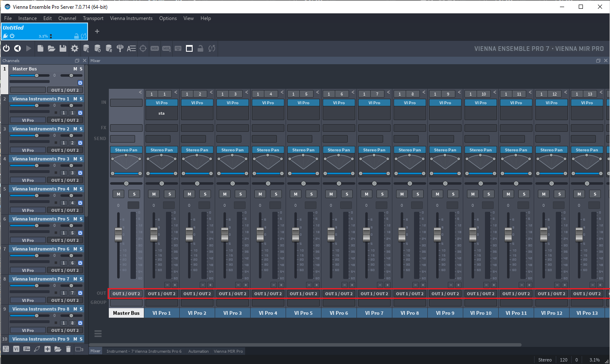Start transport with the play button
This screenshot has width=610, height=364.
pos(29,48)
